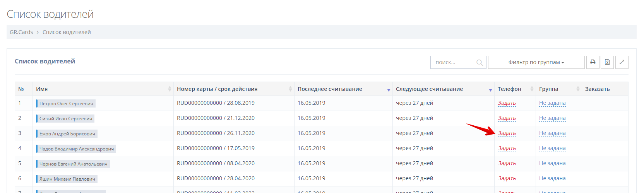Sort by Последнее считывание column
644x193 pixels.
pos(343,89)
